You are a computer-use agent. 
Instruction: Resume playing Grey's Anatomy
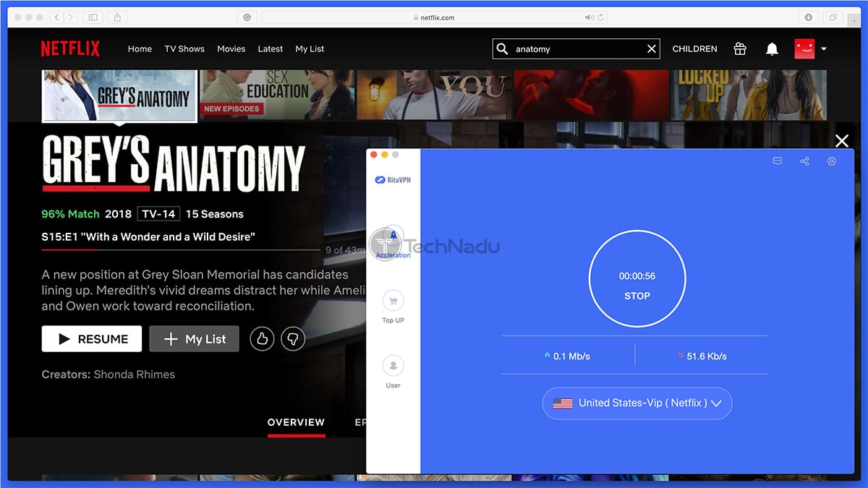point(92,339)
